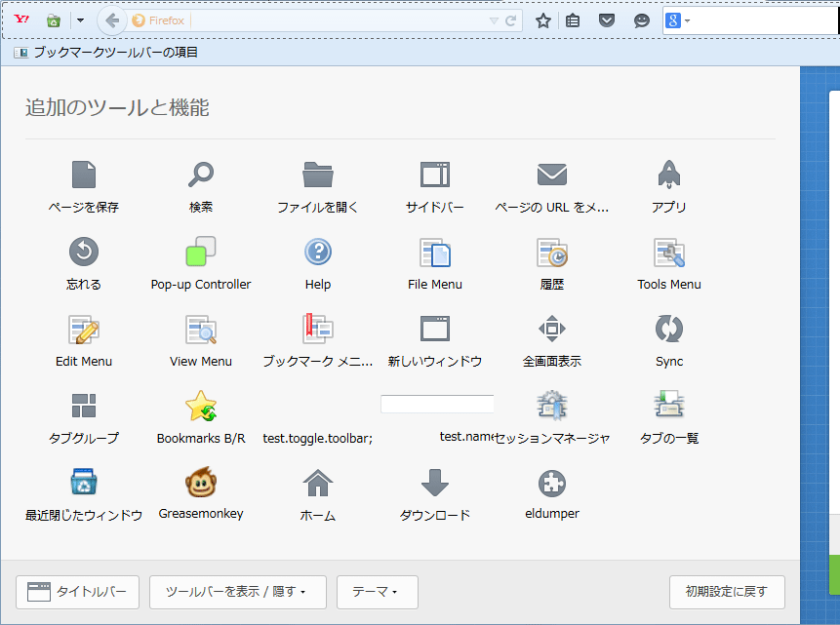Click the Edit Menu pencil icon
Image resolution: width=840 pixels, height=625 pixels.
[x=84, y=330]
